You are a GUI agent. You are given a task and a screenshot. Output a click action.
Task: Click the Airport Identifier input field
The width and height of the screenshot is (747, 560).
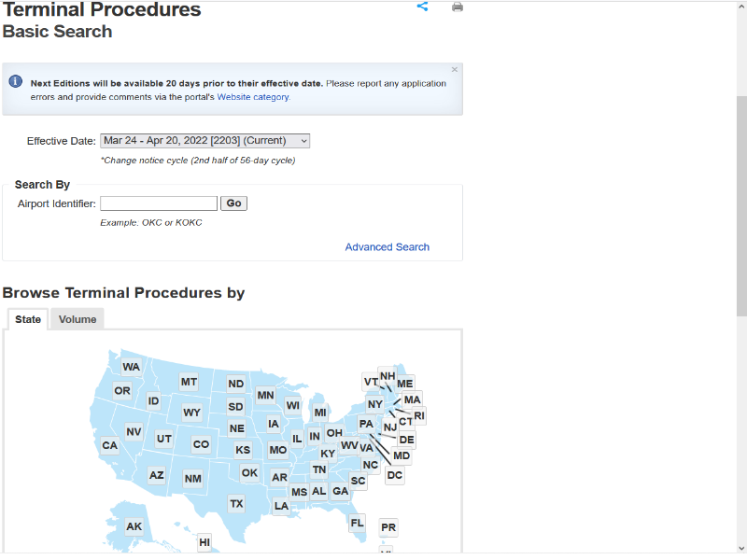coord(159,203)
